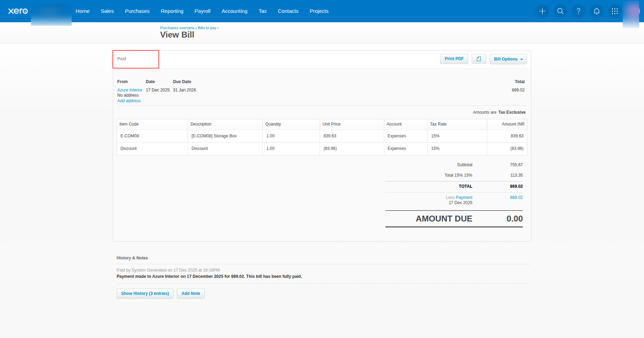Open the plus create-new icon

tap(542, 11)
